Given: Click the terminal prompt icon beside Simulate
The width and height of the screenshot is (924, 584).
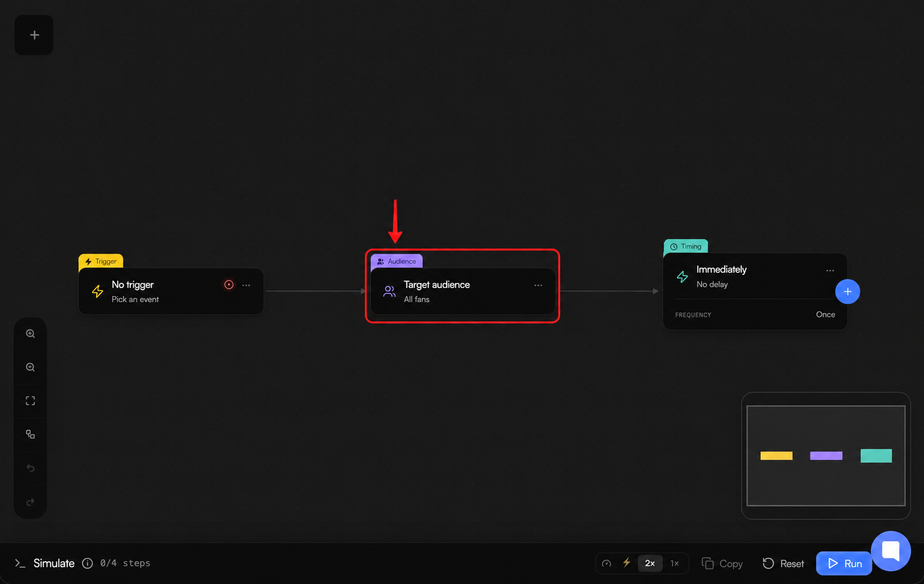Looking at the screenshot, I should 20,563.
